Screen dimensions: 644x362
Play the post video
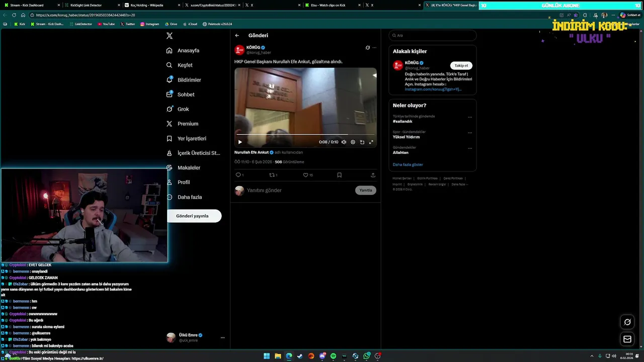click(x=240, y=142)
